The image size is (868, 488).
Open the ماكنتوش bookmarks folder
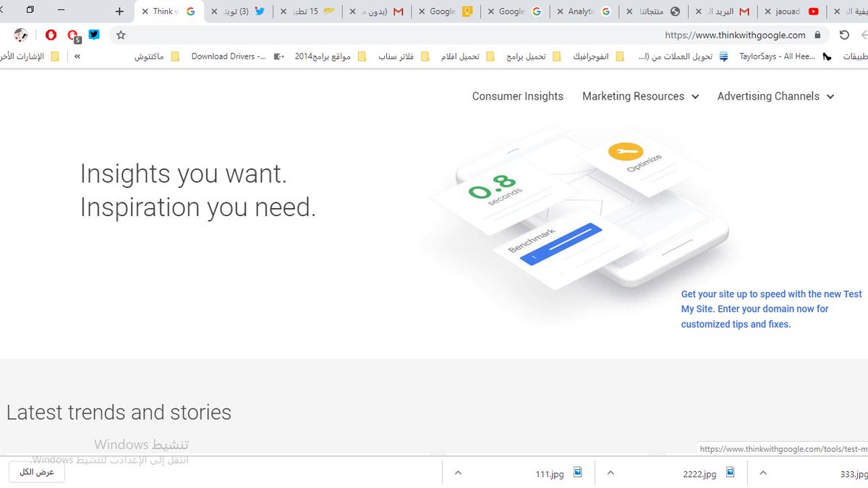click(156, 56)
